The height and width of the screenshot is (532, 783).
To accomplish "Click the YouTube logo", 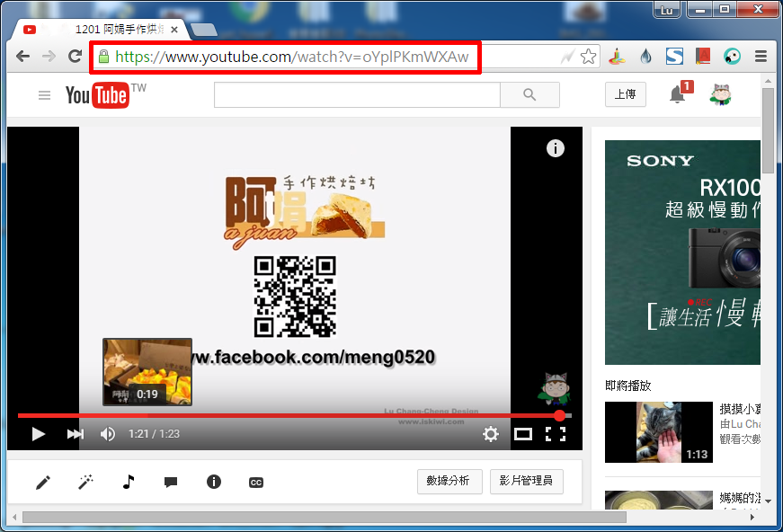I will point(96,94).
